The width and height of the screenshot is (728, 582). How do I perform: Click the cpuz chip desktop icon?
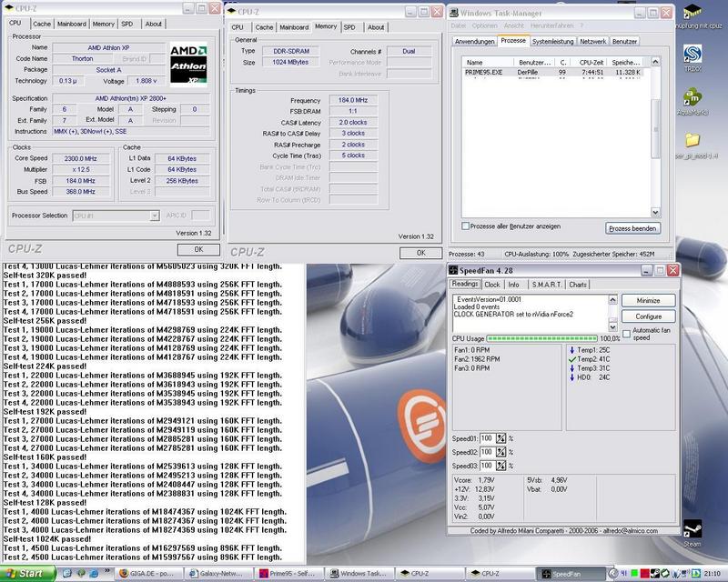pos(693,11)
